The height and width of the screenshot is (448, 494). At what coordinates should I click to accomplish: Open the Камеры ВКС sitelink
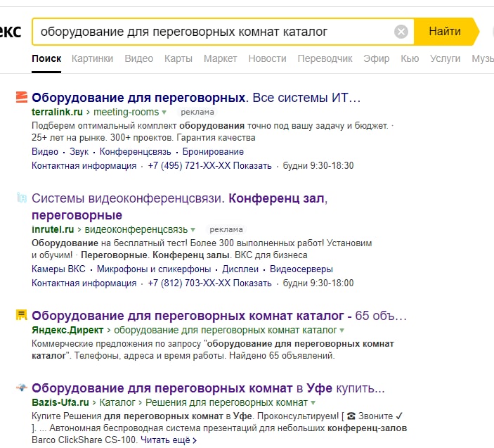[58, 269]
